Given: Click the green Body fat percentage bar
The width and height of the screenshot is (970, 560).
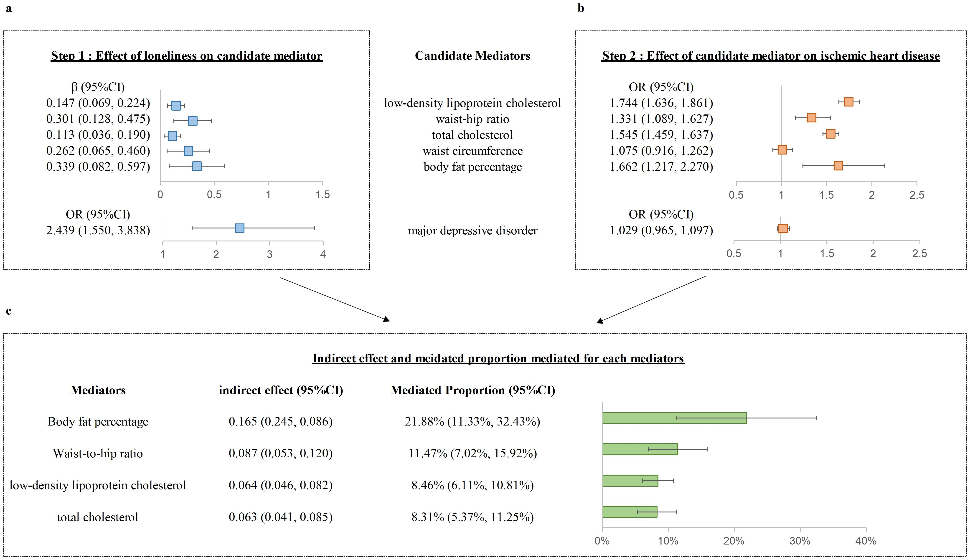Looking at the screenshot, I should click(674, 418).
